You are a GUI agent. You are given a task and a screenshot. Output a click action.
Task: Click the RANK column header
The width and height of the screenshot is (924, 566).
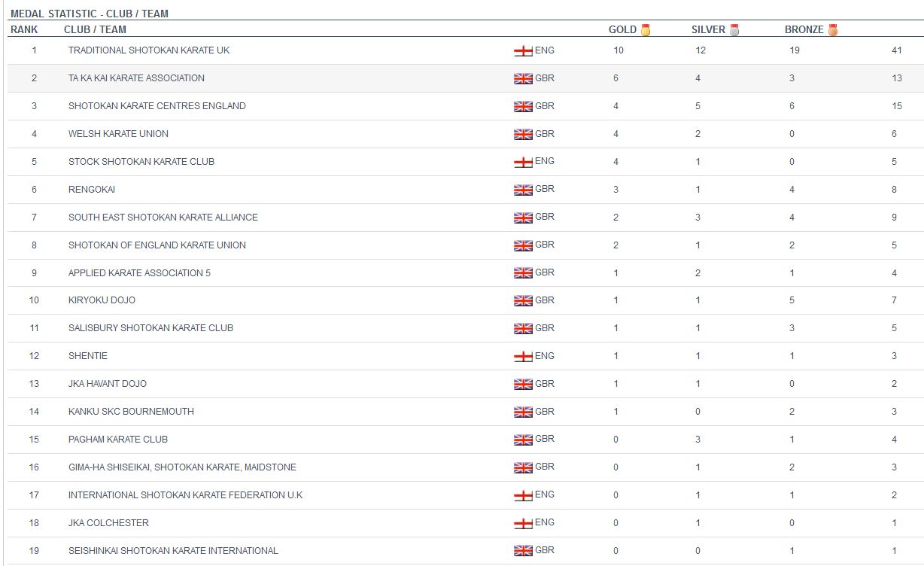[24, 29]
